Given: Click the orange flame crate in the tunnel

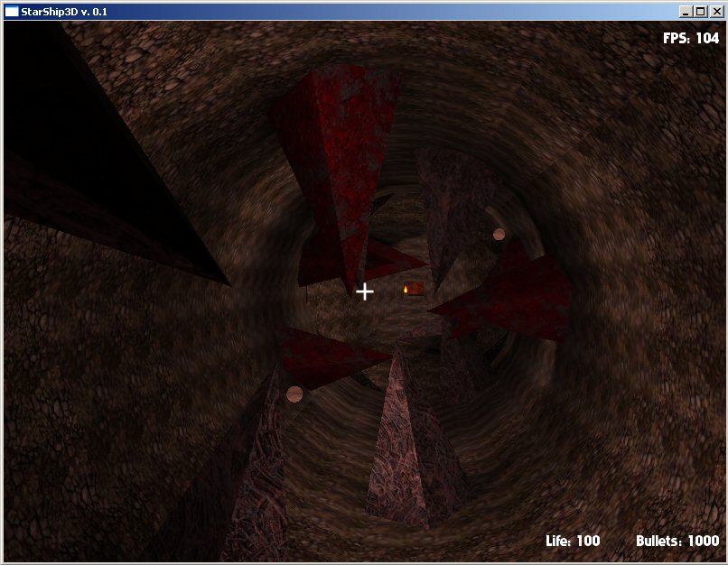Looking at the screenshot, I should click(x=413, y=289).
